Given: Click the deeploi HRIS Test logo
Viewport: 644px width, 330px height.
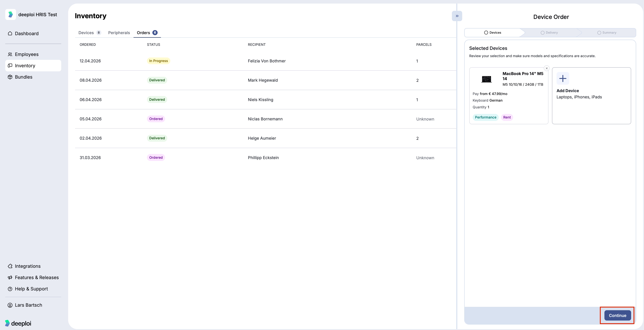Looking at the screenshot, I should coord(10,15).
